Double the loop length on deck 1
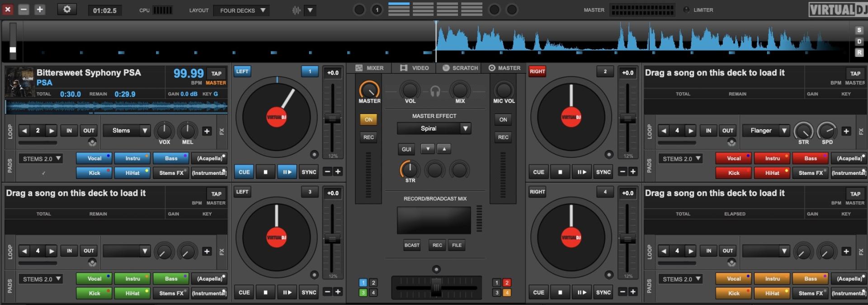Image resolution: width=868 pixels, height=305 pixels. [x=52, y=131]
